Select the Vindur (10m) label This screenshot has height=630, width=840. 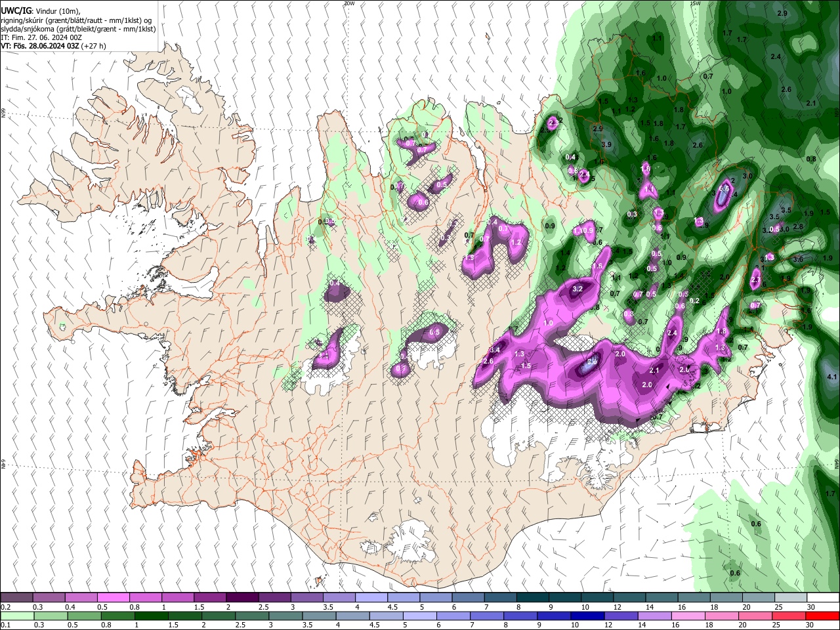(x=57, y=11)
